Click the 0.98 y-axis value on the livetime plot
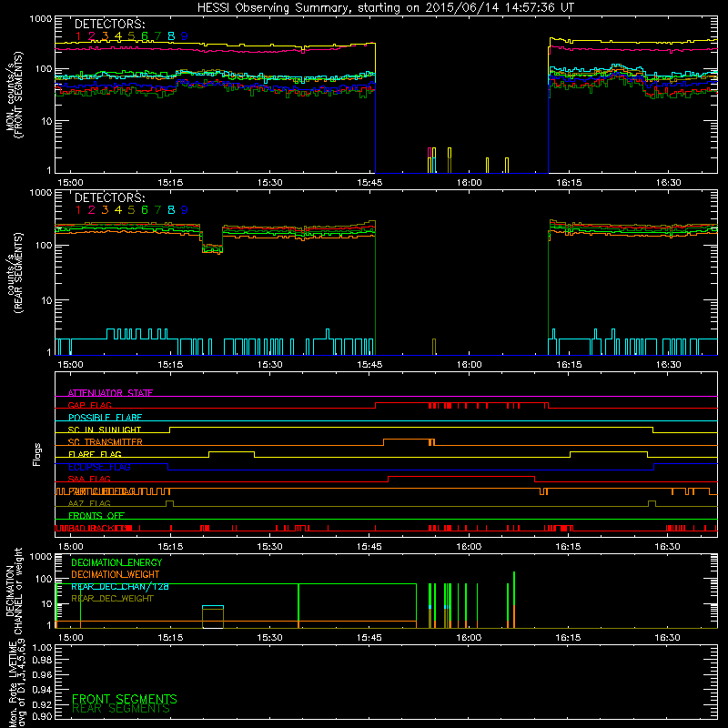The width and height of the screenshot is (728, 728). click(42, 660)
